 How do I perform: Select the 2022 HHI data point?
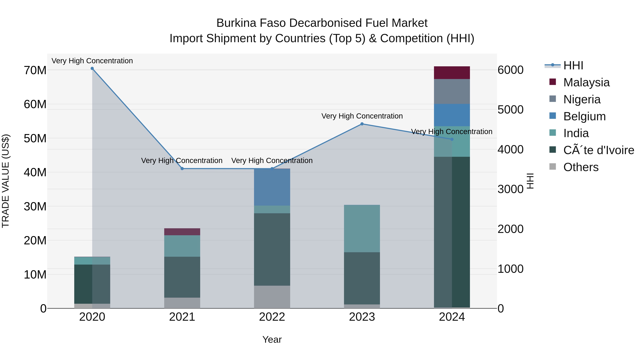pyautogui.click(x=272, y=169)
